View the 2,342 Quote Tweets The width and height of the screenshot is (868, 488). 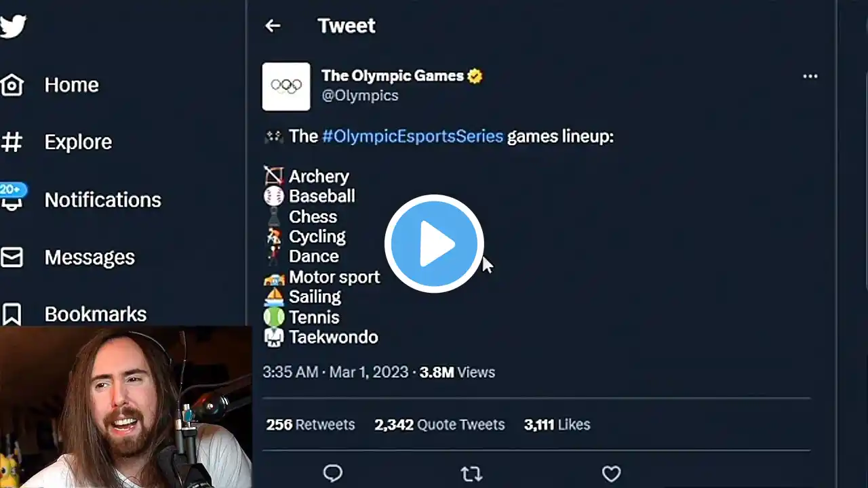(439, 425)
